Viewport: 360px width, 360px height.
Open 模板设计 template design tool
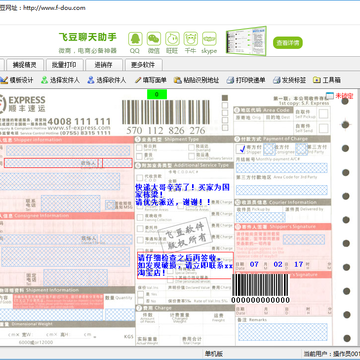coord(17,80)
